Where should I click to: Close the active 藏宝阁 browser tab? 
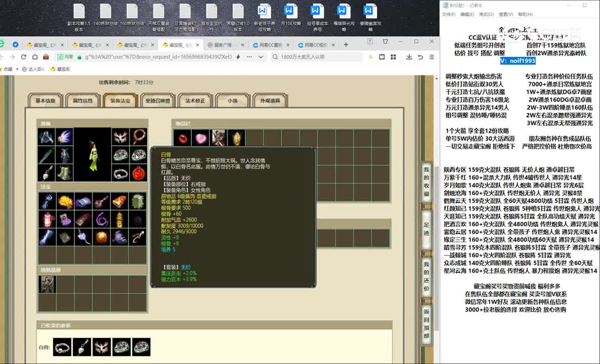pyautogui.click(x=198, y=44)
